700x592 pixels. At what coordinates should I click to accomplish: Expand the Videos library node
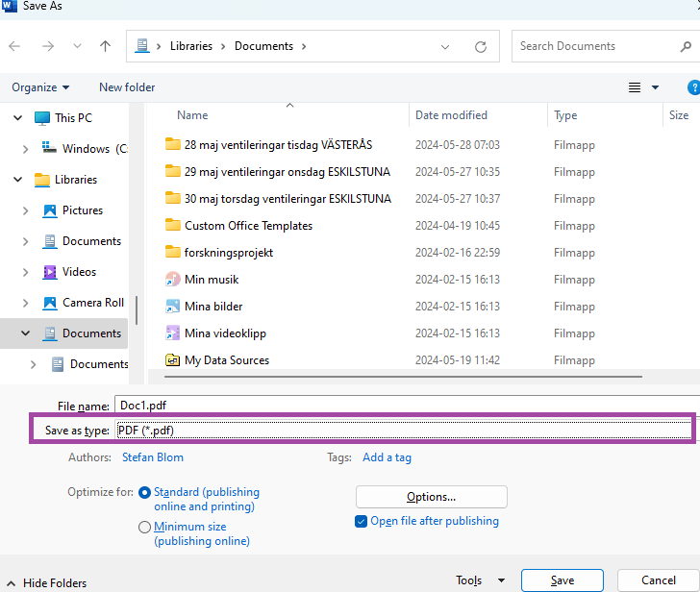25,272
